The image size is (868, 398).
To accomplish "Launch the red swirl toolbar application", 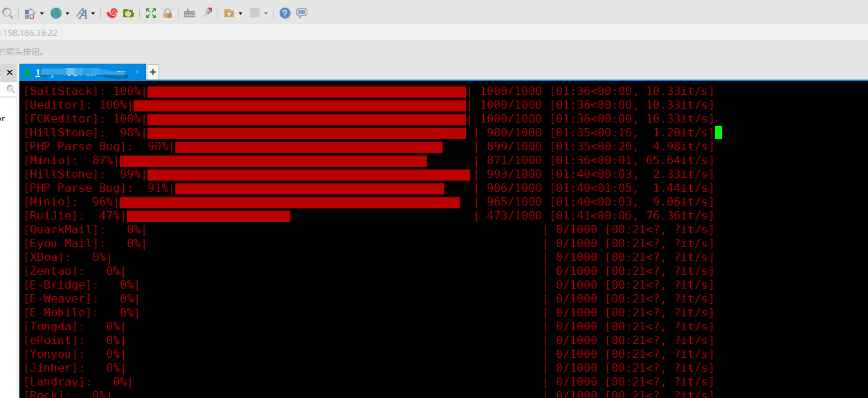I will 112,13.
